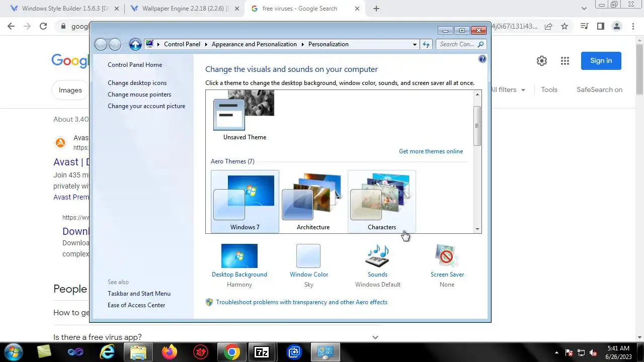Click the Search Control Panel field
The image size is (644, 362).
coord(461,44)
